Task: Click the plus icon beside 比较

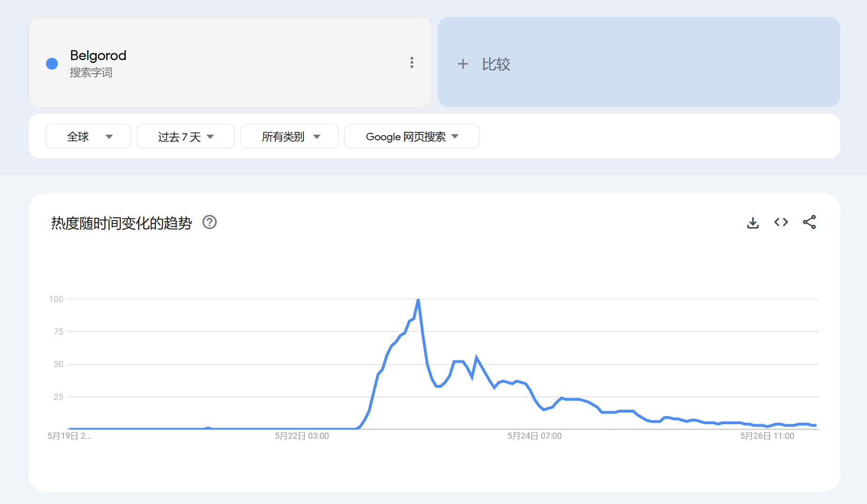Action: coord(463,64)
